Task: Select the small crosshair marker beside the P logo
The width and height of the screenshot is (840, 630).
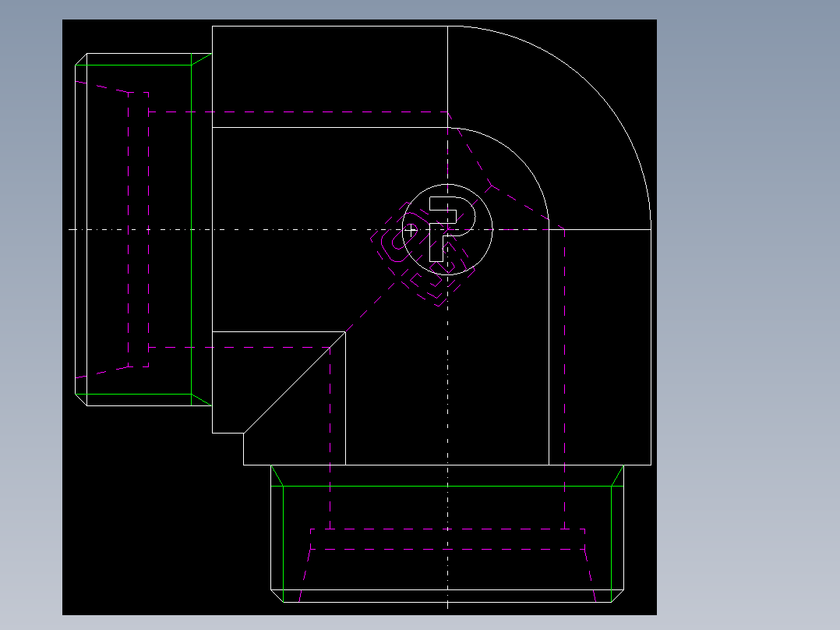Action: tap(411, 231)
